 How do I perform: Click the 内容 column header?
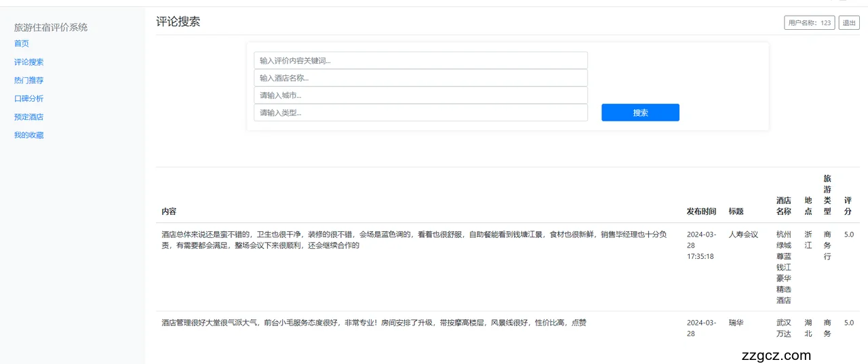pyautogui.click(x=169, y=211)
